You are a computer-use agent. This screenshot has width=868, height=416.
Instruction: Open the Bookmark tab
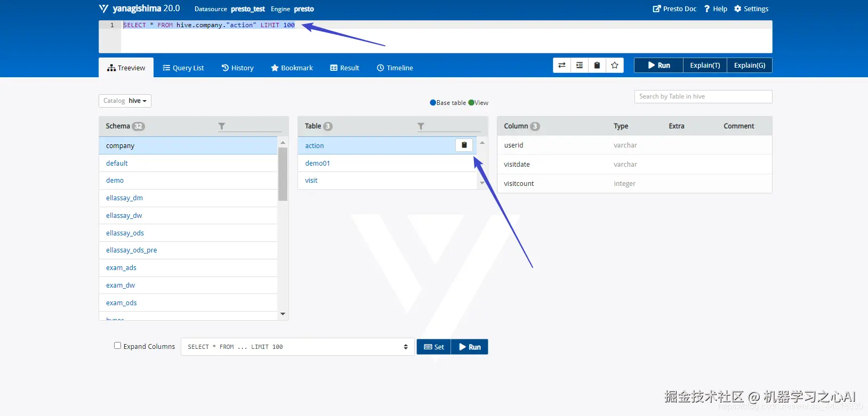(x=292, y=68)
